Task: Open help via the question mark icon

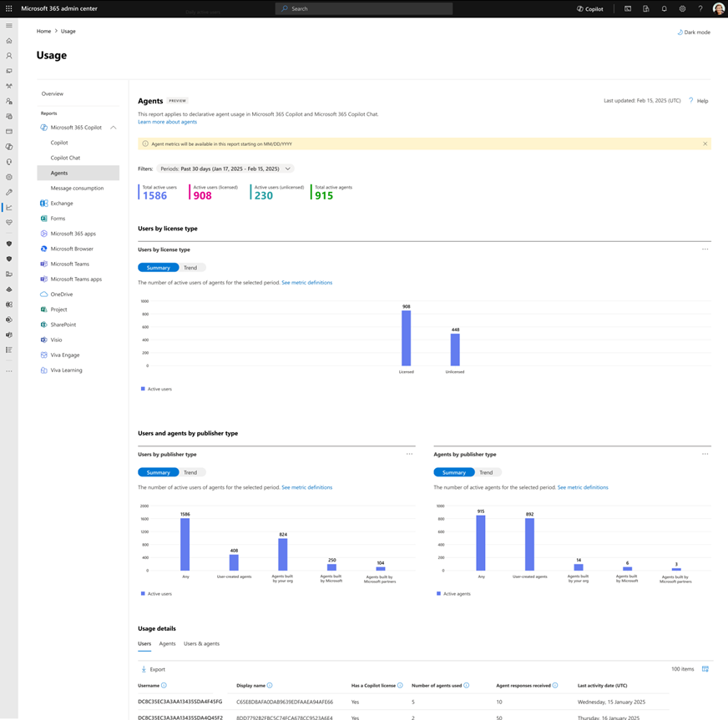Action: (700, 8)
